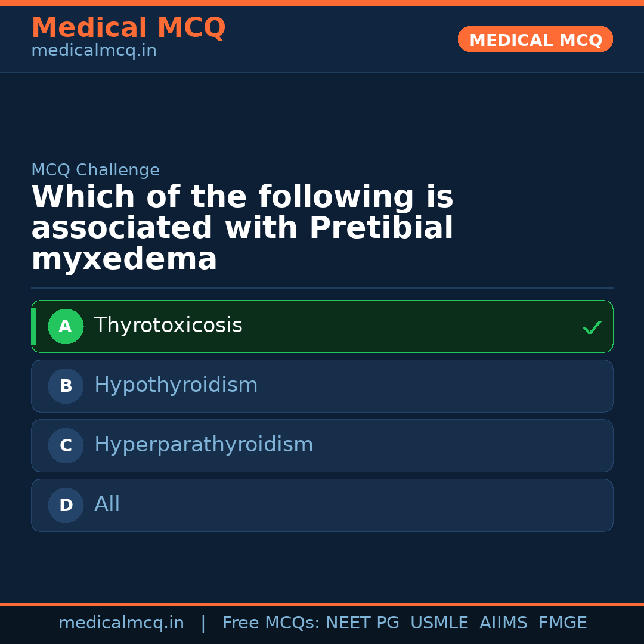Click the green left accent bar on option A
This screenshot has height=644, width=644.
pos(33,326)
